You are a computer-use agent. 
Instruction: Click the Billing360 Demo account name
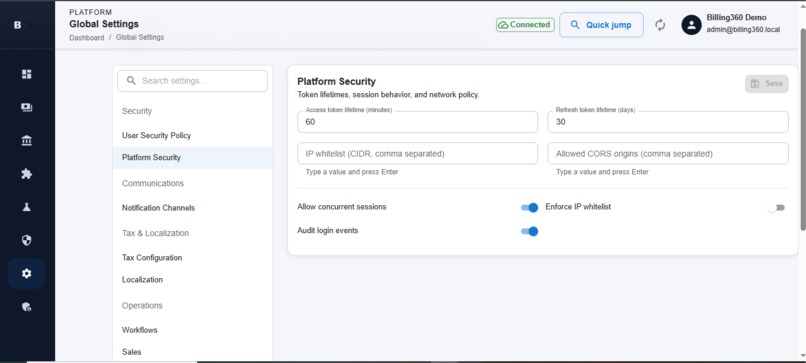(736, 17)
